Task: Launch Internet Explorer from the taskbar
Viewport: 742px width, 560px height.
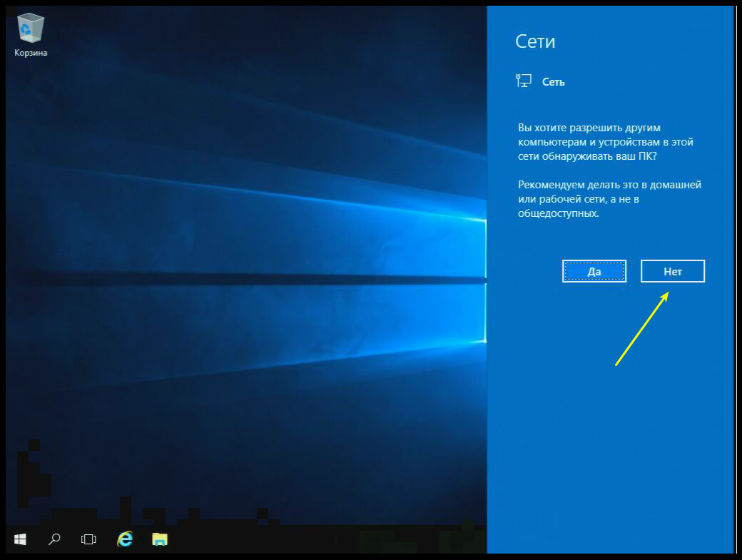Action: [125, 539]
